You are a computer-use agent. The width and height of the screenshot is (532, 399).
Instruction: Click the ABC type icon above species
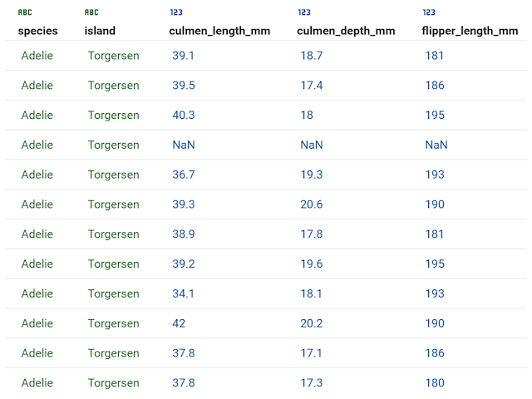[25, 12]
